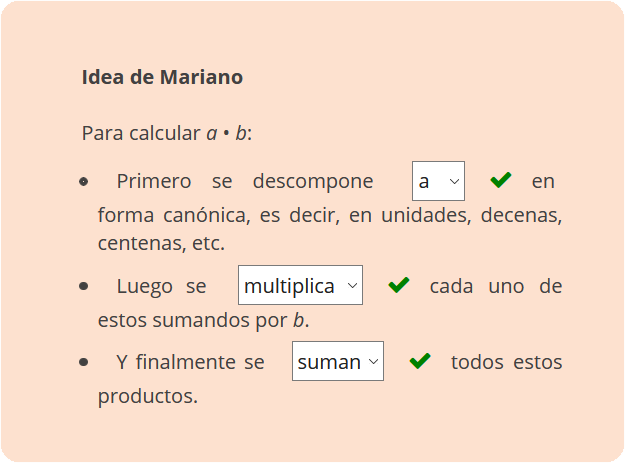Click the green checkmark next to the "a" dropdown
The width and height of the screenshot is (625, 463).
[501, 180]
